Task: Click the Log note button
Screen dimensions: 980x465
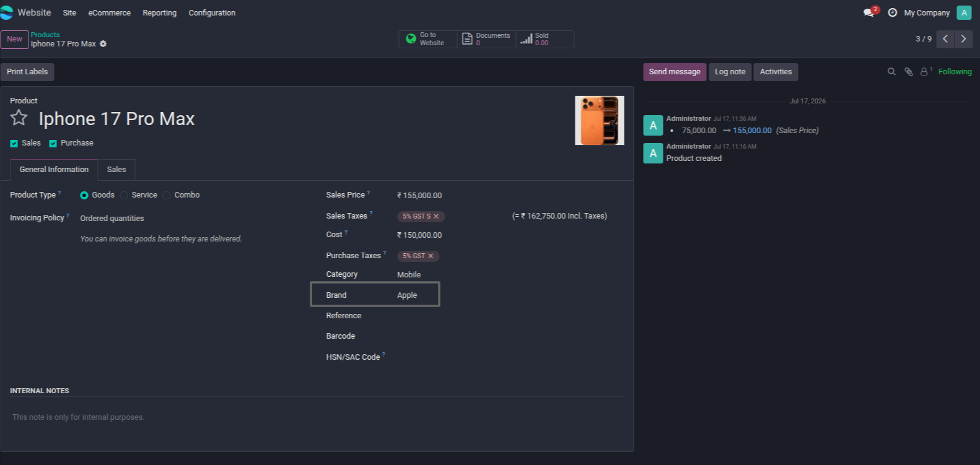Action: pos(730,72)
